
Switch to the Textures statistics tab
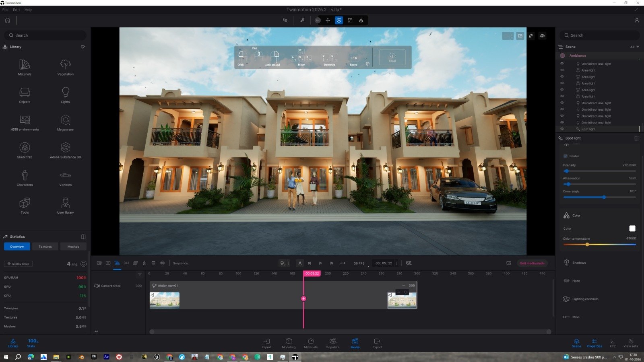pyautogui.click(x=45, y=247)
